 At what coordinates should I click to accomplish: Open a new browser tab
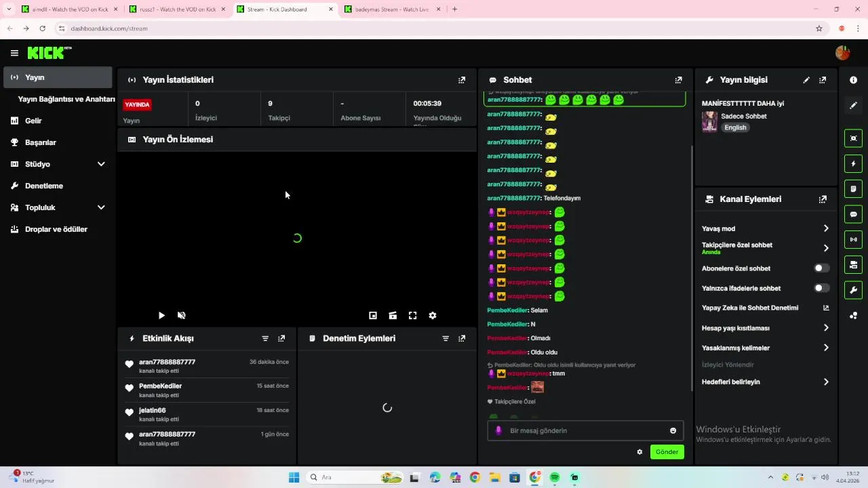click(x=454, y=9)
